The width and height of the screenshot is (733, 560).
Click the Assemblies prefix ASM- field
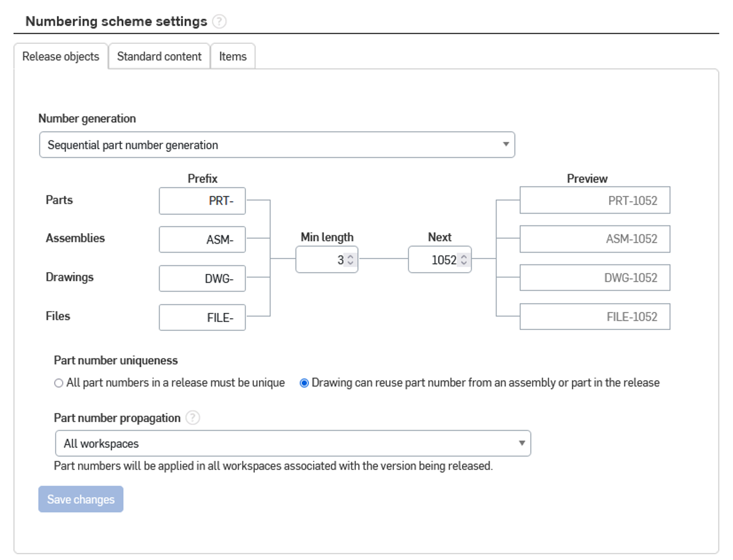pyautogui.click(x=202, y=239)
